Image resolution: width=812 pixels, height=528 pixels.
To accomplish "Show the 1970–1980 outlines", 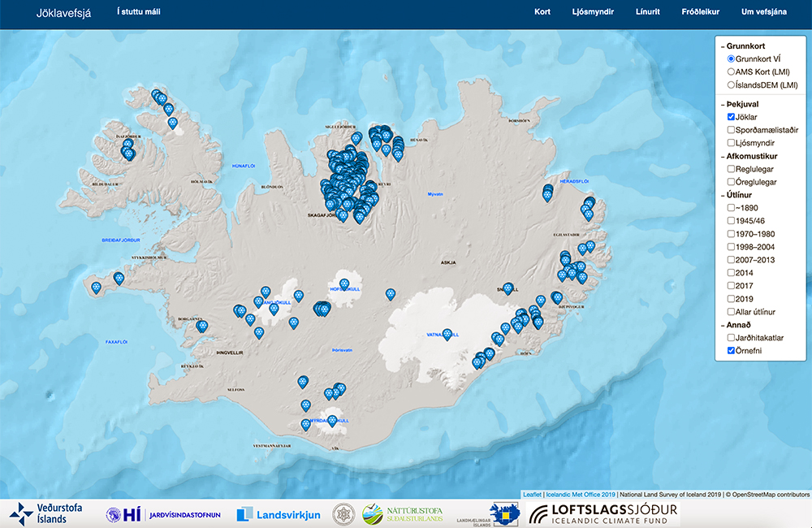I will tap(731, 234).
